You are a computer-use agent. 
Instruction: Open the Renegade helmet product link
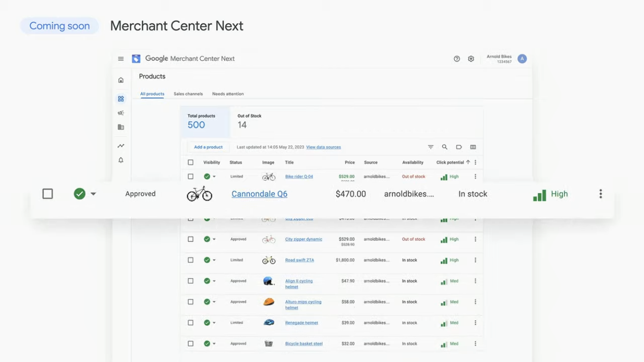tap(301, 323)
